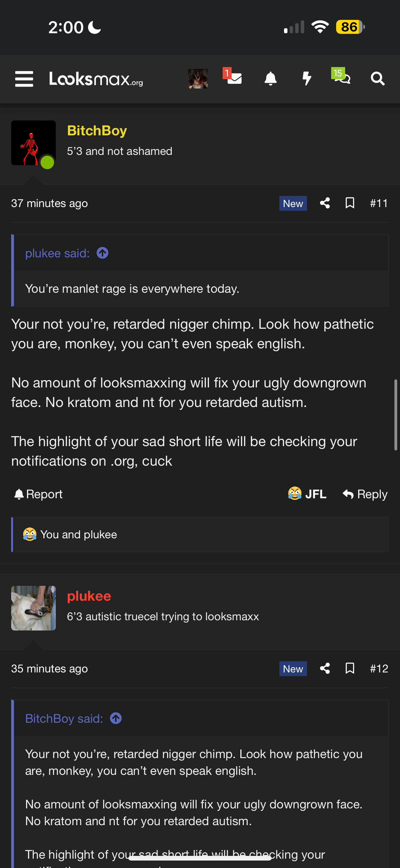Jump to quoted post via BitchBoy said arrow
The image size is (400, 868).
[x=116, y=718]
